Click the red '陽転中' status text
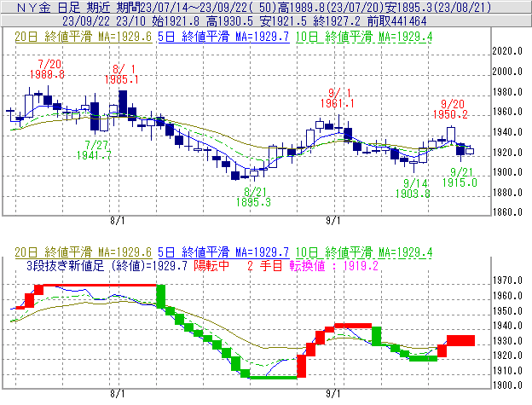Screen dimensions: 532x405 211,265
